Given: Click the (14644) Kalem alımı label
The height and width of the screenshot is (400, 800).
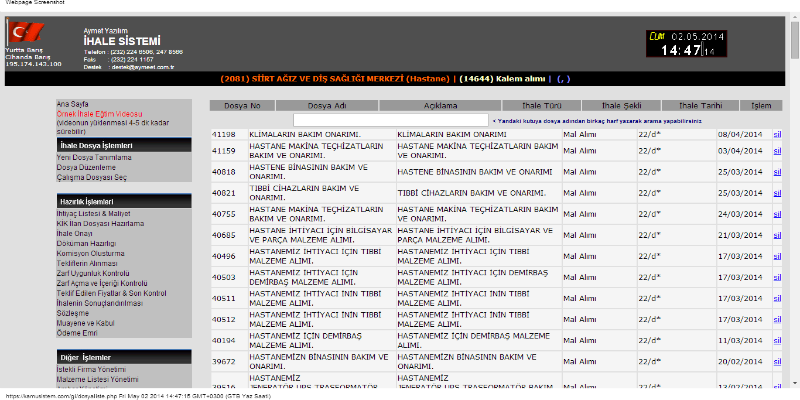Looking at the screenshot, I should [503, 79].
